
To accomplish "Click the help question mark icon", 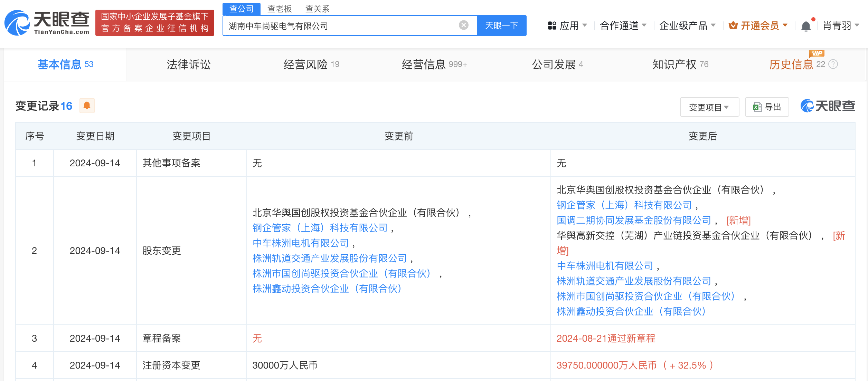I will 833,64.
